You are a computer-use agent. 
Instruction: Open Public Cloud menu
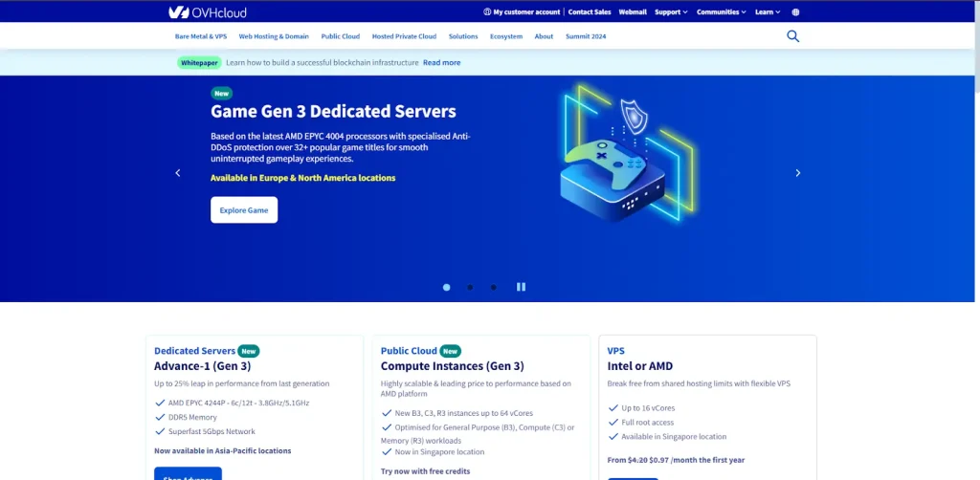[341, 36]
